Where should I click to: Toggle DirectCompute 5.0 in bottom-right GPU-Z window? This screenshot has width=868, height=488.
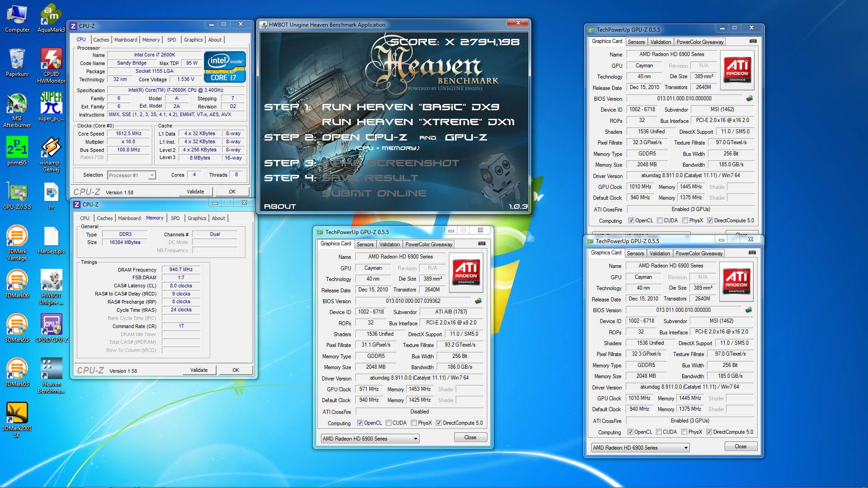coord(709,432)
